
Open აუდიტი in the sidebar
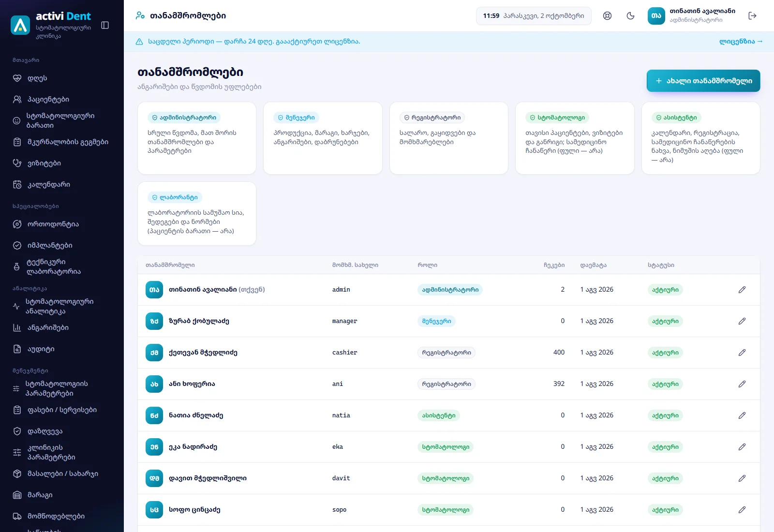[62, 349]
